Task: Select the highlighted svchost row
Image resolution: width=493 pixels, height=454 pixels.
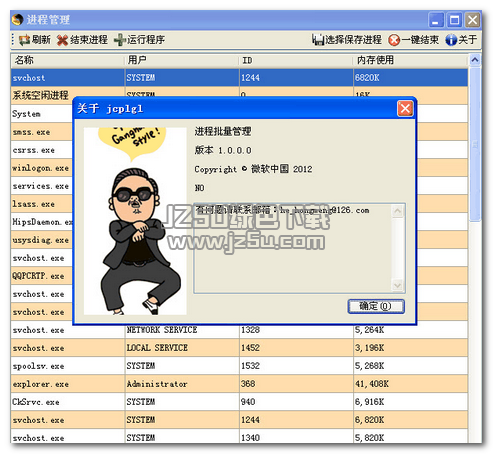Action: tap(239, 78)
